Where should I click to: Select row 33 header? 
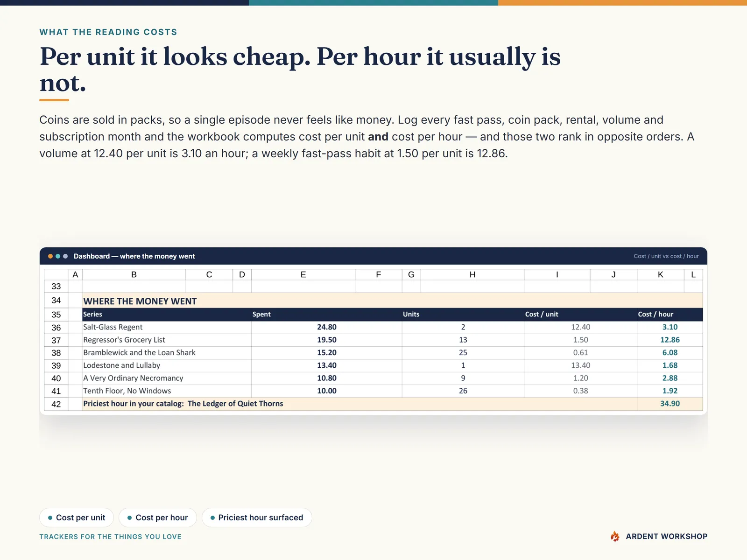pos(56,287)
